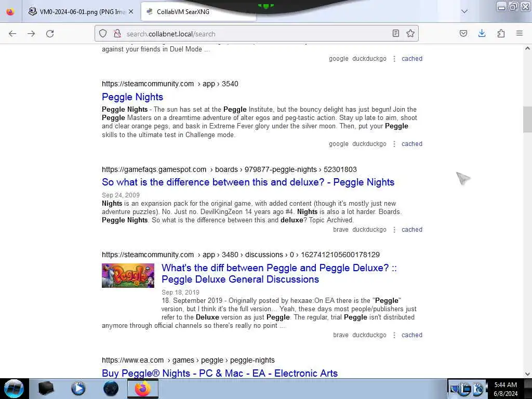Click the steamcommunity.com app 3540 URL text

point(170,84)
